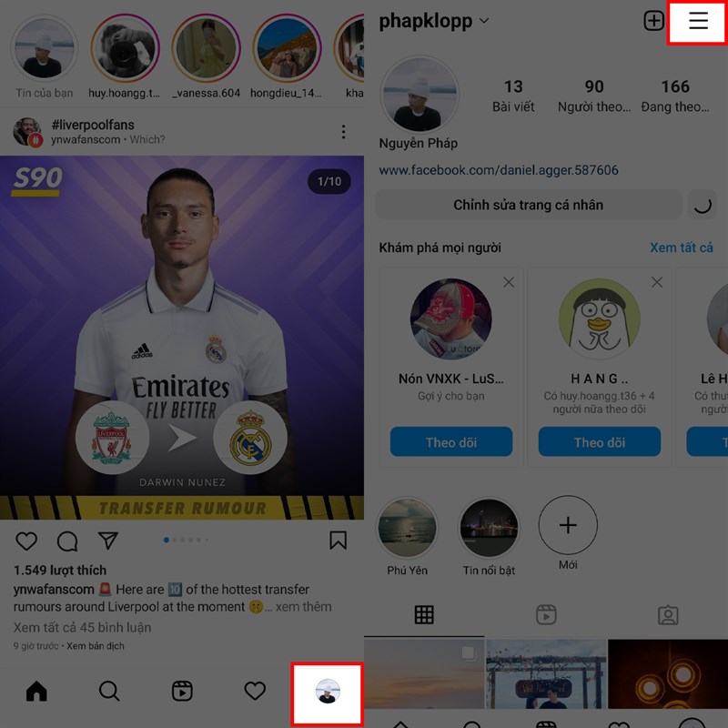The width and height of the screenshot is (728, 728).
Task: Open search magnifier in bottom bar
Action: [109, 692]
